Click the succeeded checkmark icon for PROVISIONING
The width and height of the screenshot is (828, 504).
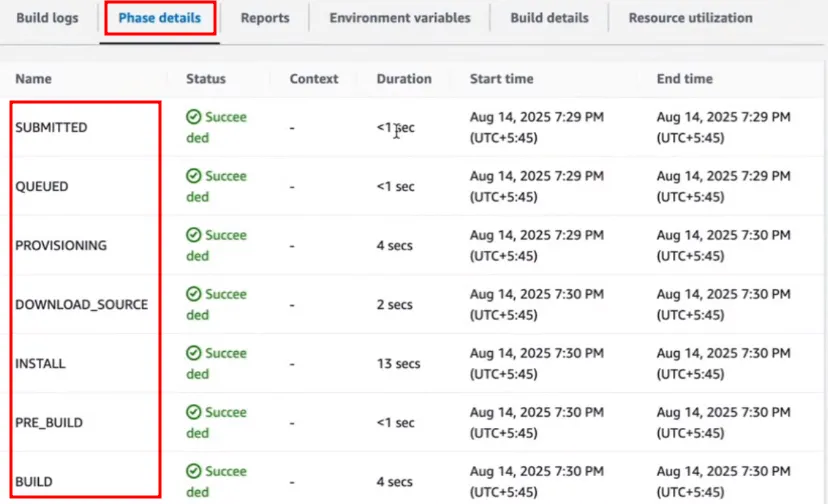pos(194,235)
